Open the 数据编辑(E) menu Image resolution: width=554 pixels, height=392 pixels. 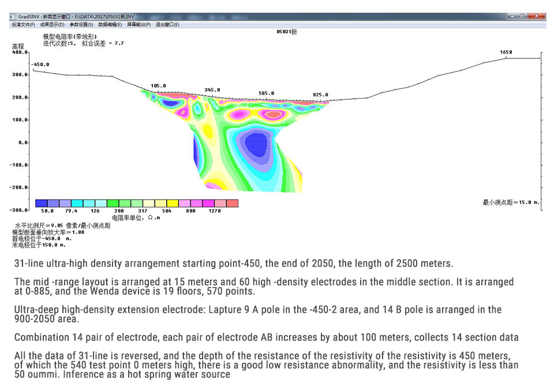coord(111,25)
